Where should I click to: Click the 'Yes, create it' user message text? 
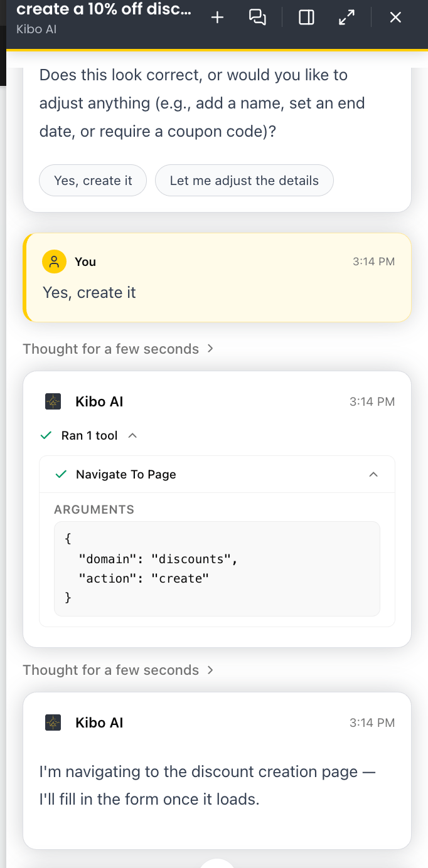[x=89, y=293]
